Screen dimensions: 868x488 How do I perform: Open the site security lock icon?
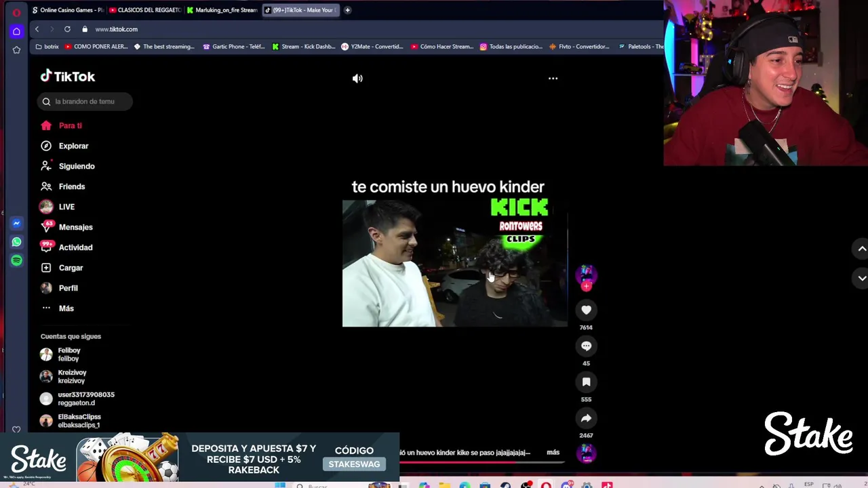tap(85, 29)
